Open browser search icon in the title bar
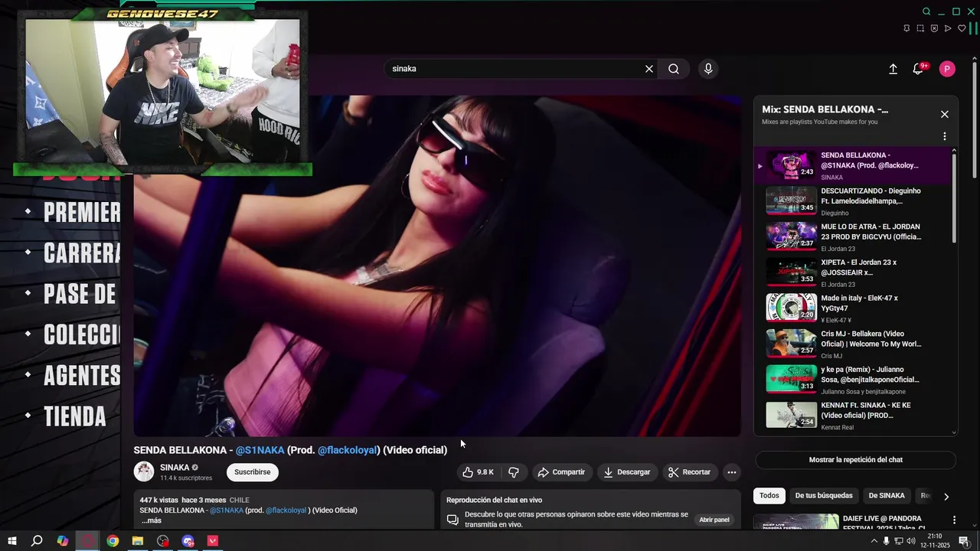The image size is (980, 551). (926, 11)
